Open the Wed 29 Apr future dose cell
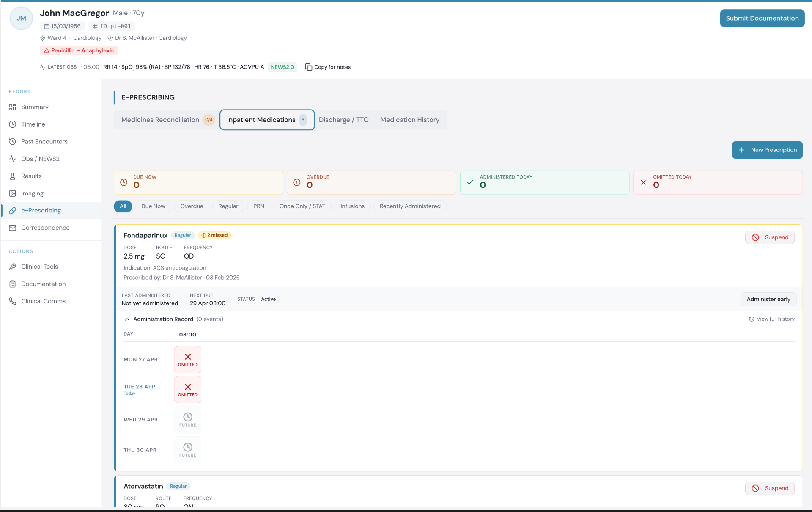 (188, 420)
